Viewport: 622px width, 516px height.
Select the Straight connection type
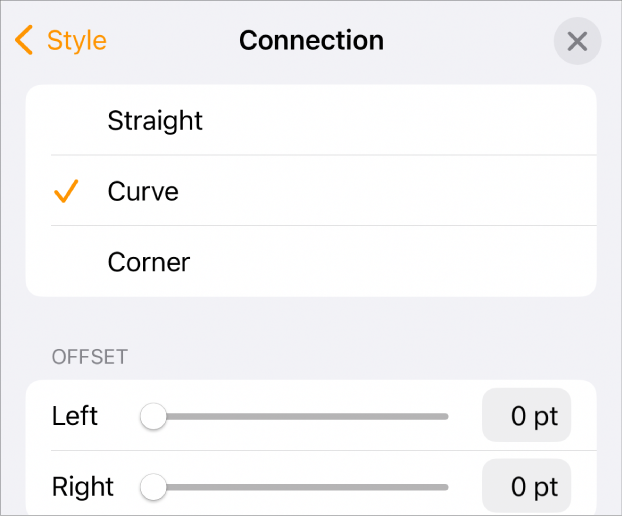pos(155,121)
